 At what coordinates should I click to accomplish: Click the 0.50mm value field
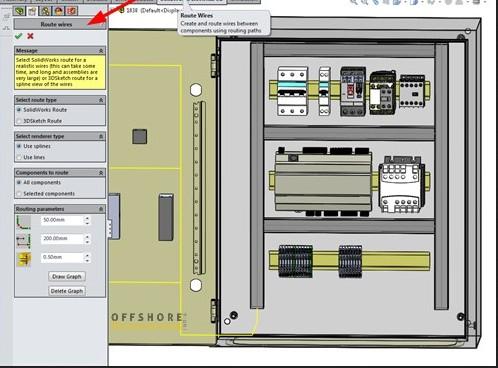[62, 257]
